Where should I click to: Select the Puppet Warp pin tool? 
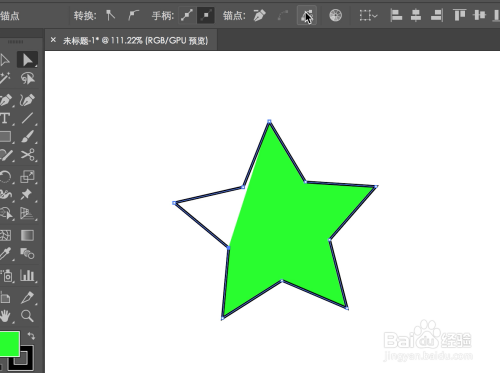click(x=27, y=195)
